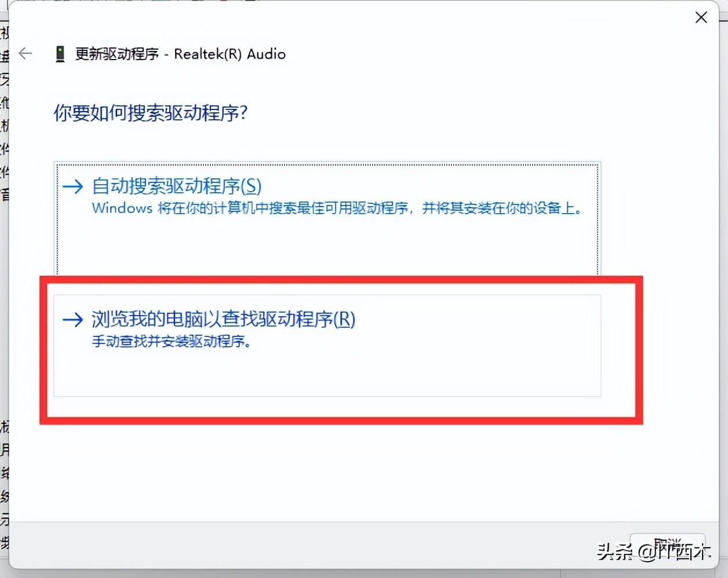The height and width of the screenshot is (578, 728).
Task: Click the blue arrow beside 自动搜索驱动程序
Action: (x=73, y=186)
